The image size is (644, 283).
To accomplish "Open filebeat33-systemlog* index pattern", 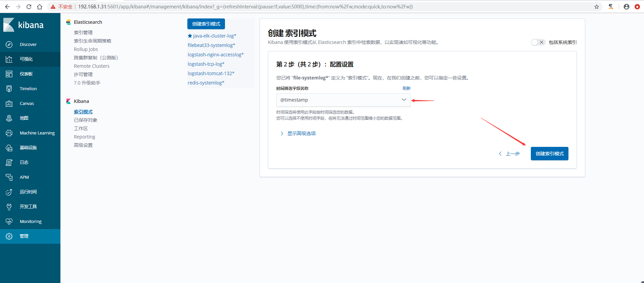I will [212, 45].
